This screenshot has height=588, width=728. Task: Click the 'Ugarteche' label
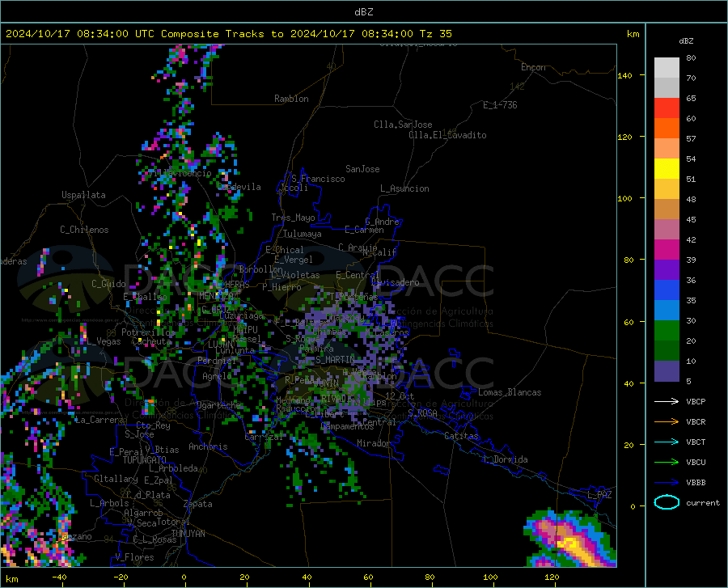coord(218,405)
